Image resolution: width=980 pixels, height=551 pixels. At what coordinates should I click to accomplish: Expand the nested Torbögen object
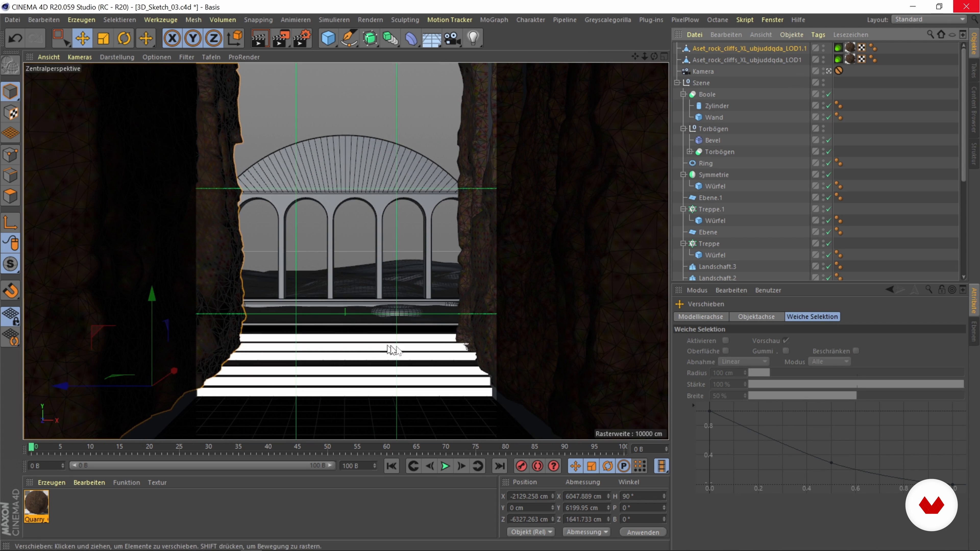point(690,151)
